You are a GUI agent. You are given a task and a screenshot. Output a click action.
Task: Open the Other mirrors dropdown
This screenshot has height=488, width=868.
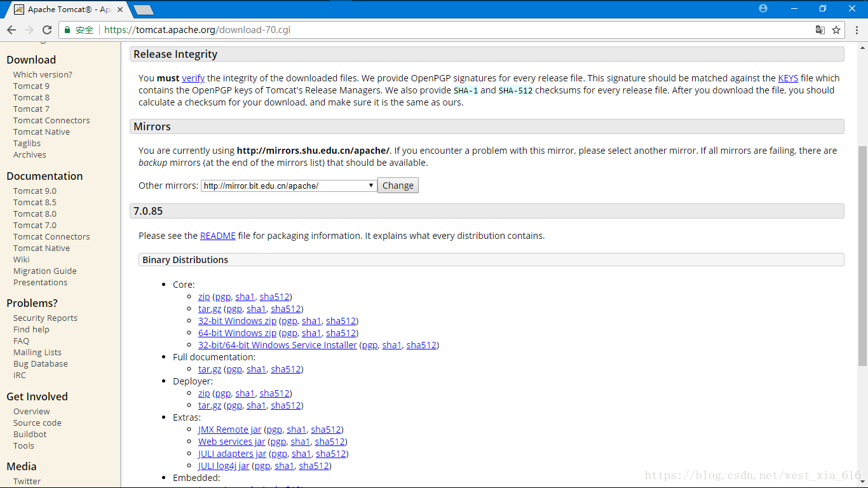coord(288,186)
